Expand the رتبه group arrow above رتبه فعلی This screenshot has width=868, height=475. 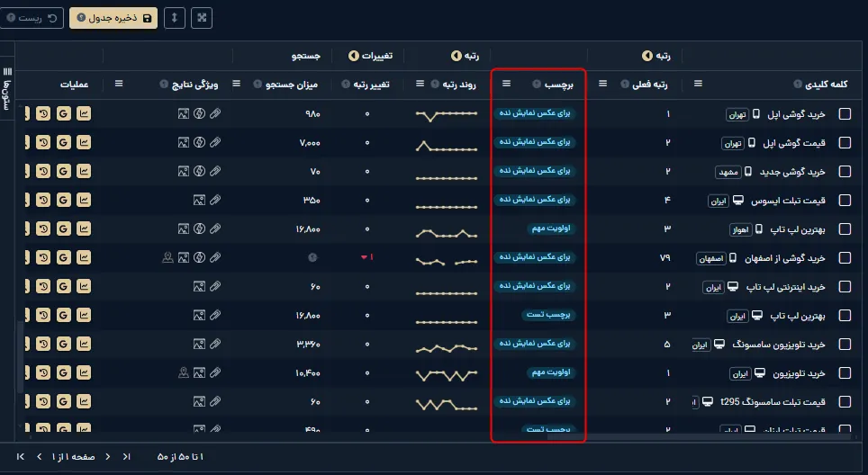pos(647,56)
